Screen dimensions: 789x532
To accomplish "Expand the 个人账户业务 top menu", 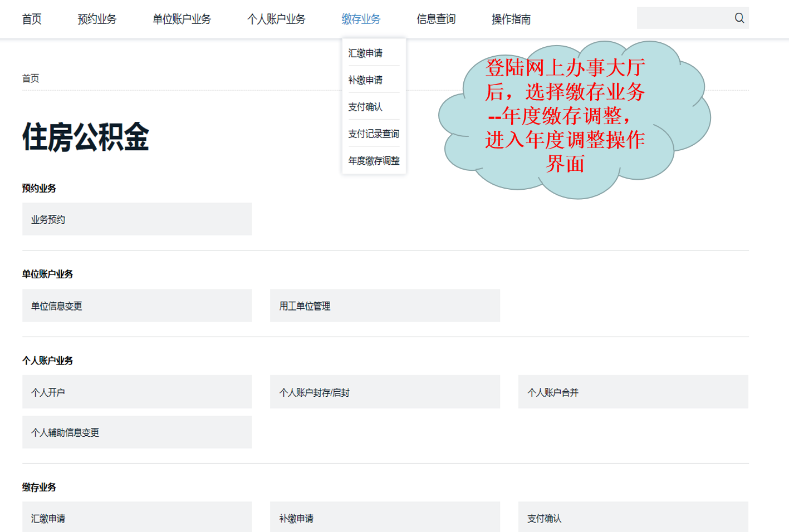I will tap(276, 19).
